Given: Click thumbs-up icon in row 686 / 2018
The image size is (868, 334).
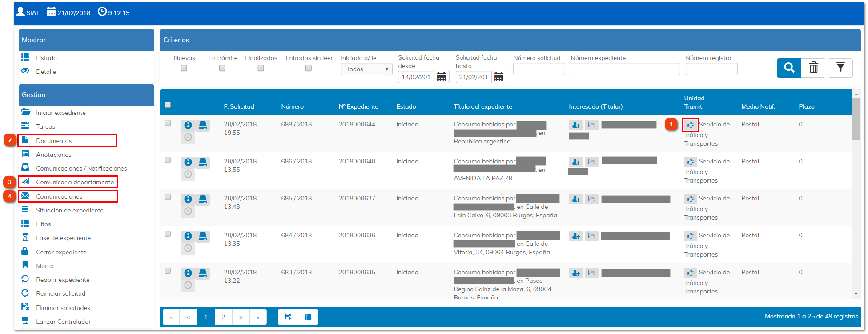Looking at the screenshot, I should coord(691,162).
